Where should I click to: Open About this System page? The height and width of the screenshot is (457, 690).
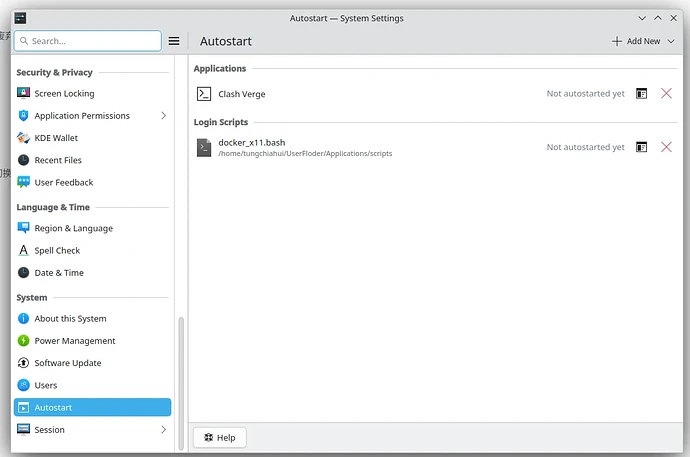click(70, 319)
